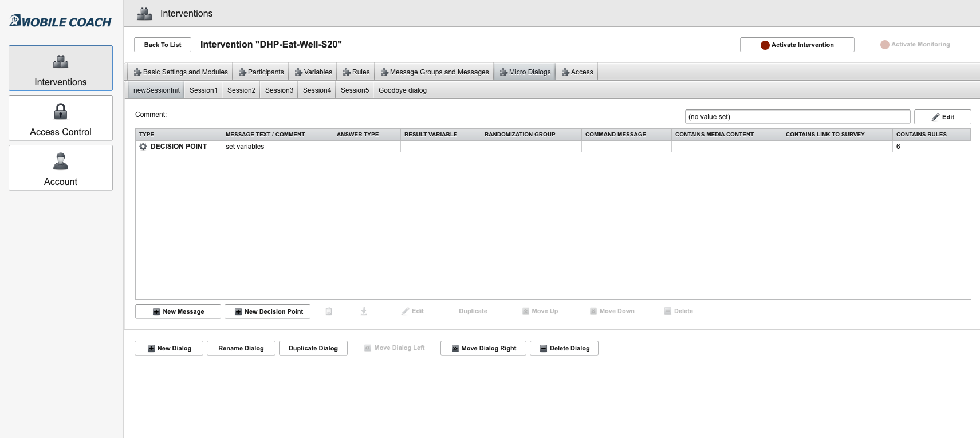Open the Account person icon
The height and width of the screenshot is (438, 980).
click(61, 161)
